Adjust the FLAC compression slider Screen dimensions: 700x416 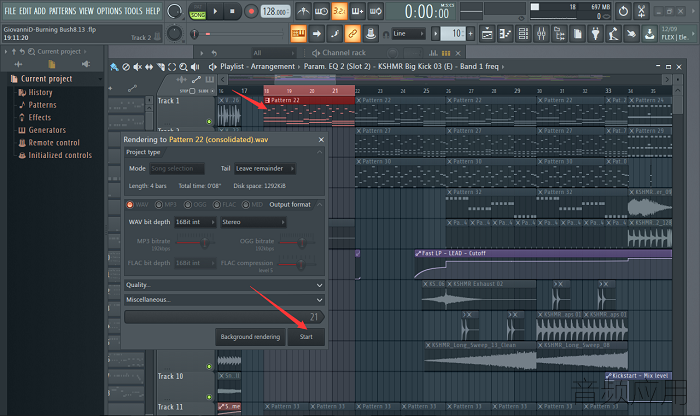298,263
